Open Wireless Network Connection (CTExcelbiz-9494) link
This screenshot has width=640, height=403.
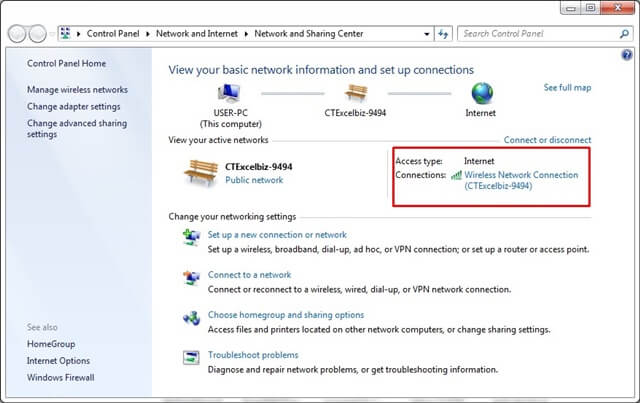click(x=521, y=180)
